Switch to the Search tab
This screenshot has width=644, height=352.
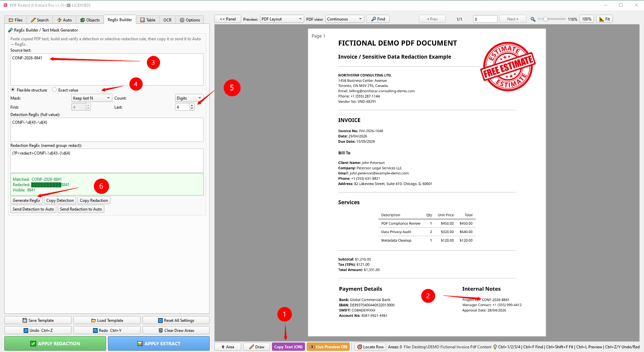40,20
